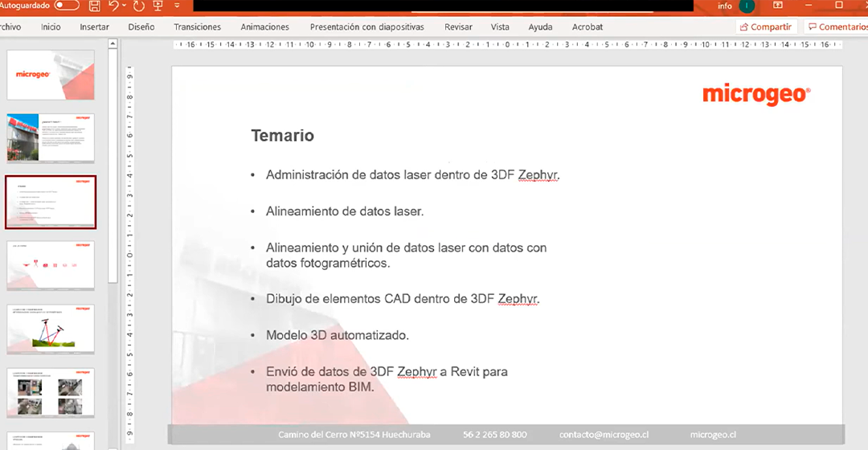Start slideshow from beginning icon
This screenshot has height=450, width=868.
point(158,6)
